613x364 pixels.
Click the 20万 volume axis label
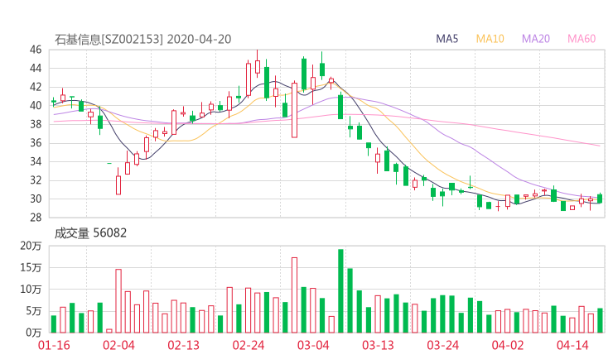tap(31, 246)
